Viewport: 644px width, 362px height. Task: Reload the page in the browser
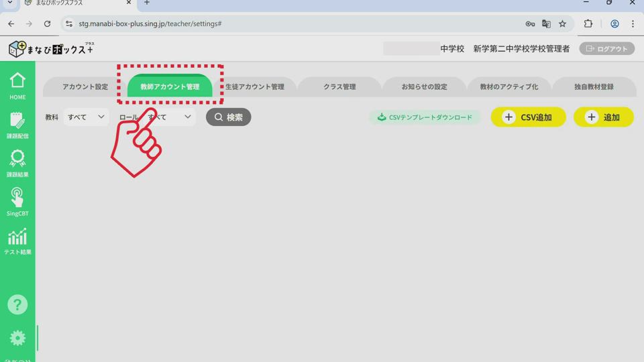coord(47,23)
